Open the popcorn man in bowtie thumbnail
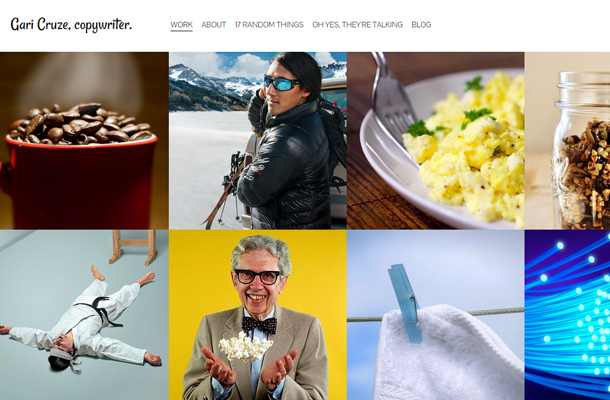610x400 pixels. coord(258,315)
